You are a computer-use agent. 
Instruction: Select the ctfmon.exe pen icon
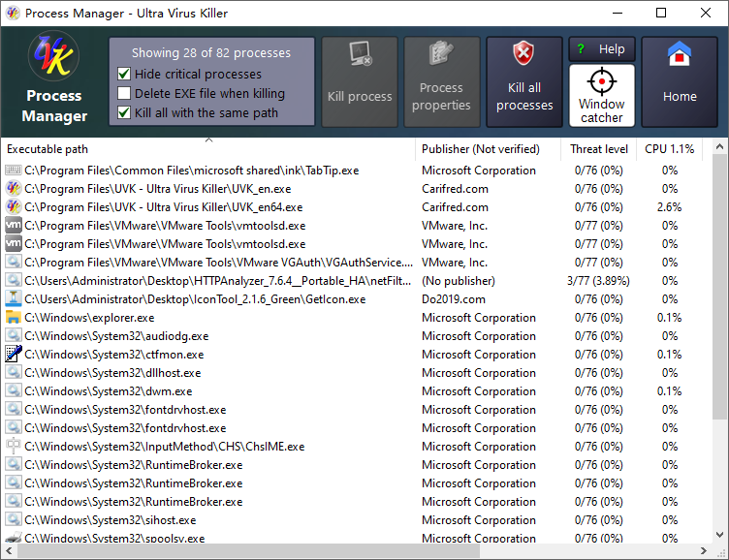click(14, 355)
